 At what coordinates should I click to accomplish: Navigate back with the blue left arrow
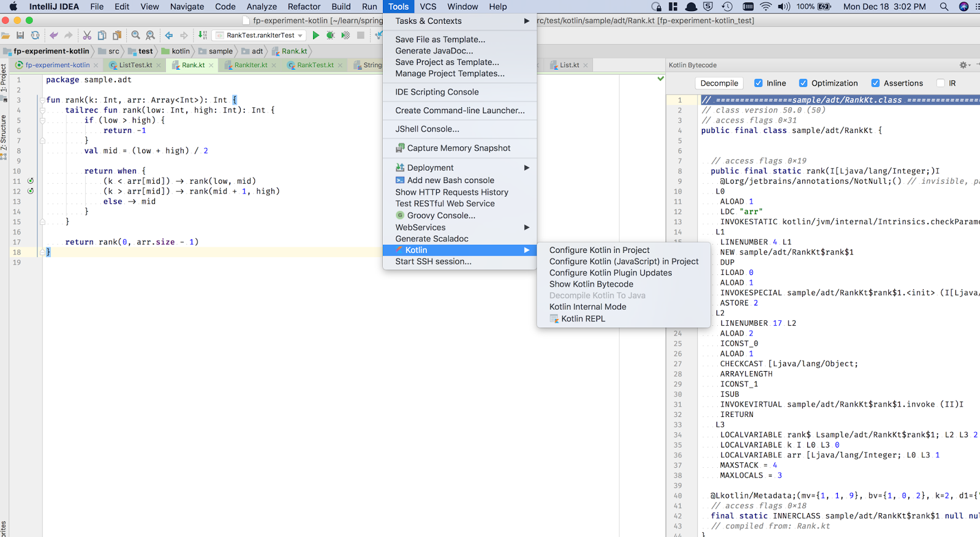tap(169, 36)
